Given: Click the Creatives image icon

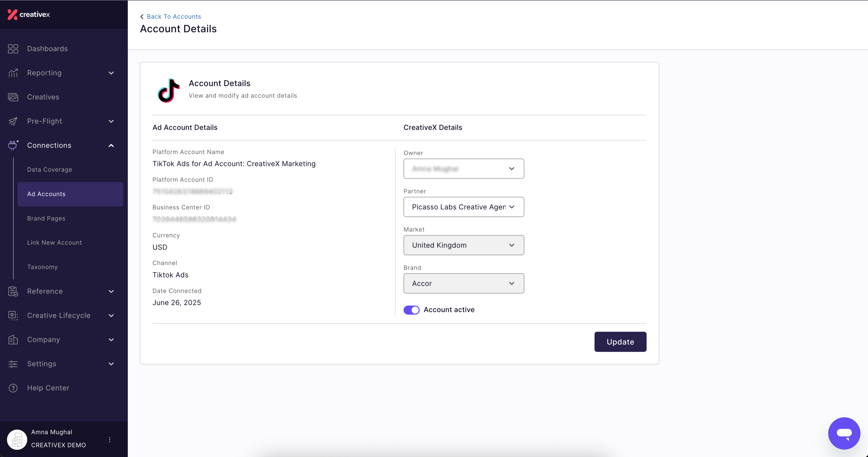Looking at the screenshot, I should coord(13,97).
